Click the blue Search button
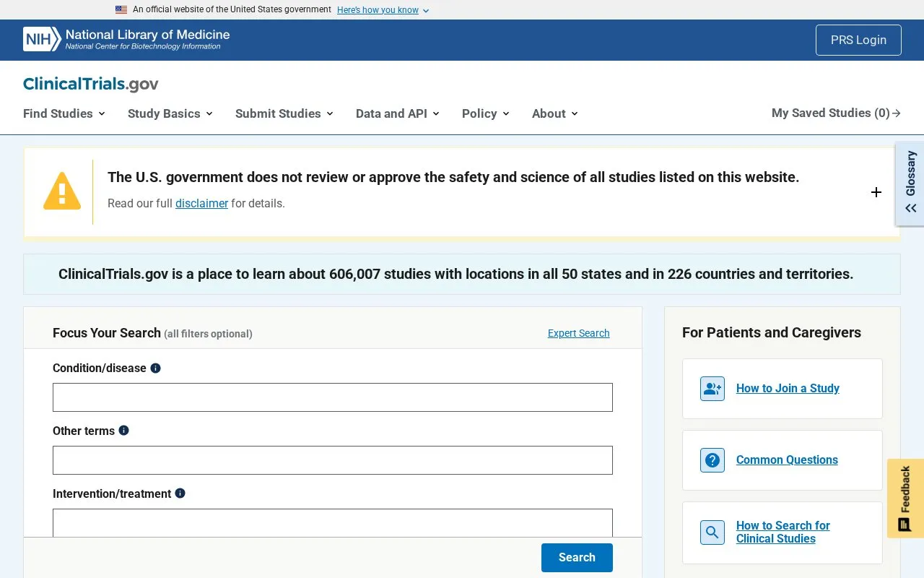Screen dimensions: 924x578 point(577,558)
